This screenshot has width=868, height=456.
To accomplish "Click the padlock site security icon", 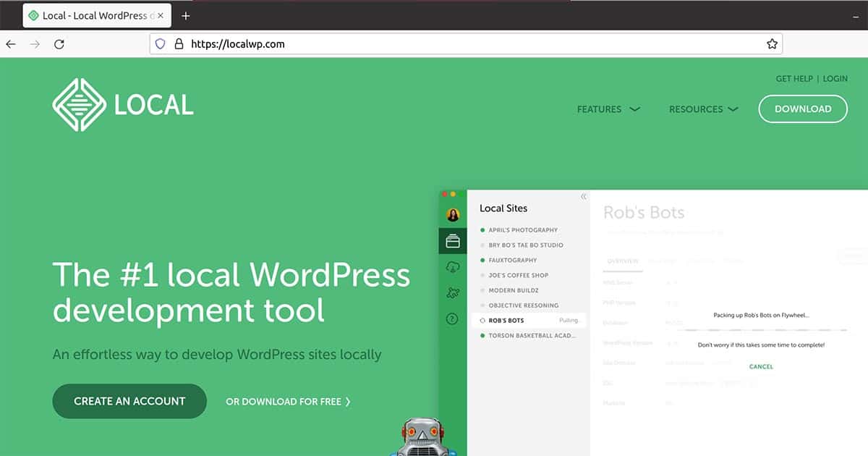I will click(179, 44).
